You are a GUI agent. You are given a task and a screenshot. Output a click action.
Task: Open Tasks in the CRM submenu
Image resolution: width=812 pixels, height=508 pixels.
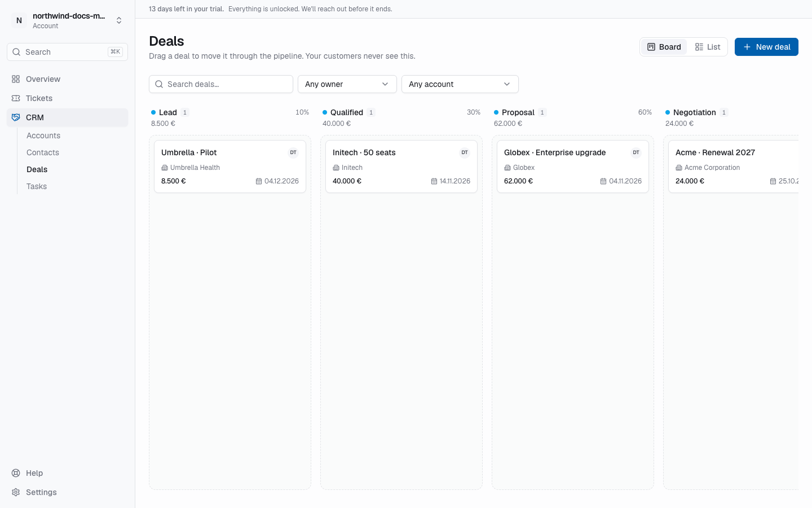[37, 186]
